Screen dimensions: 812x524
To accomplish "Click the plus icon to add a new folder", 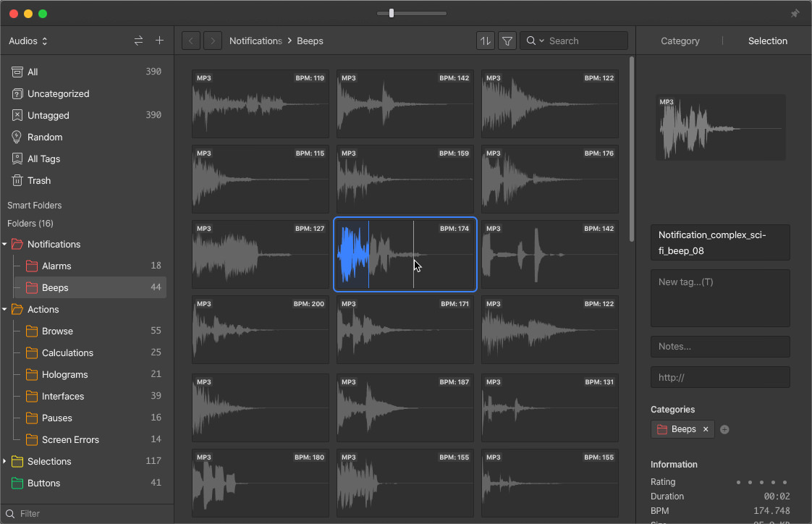I will point(159,41).
